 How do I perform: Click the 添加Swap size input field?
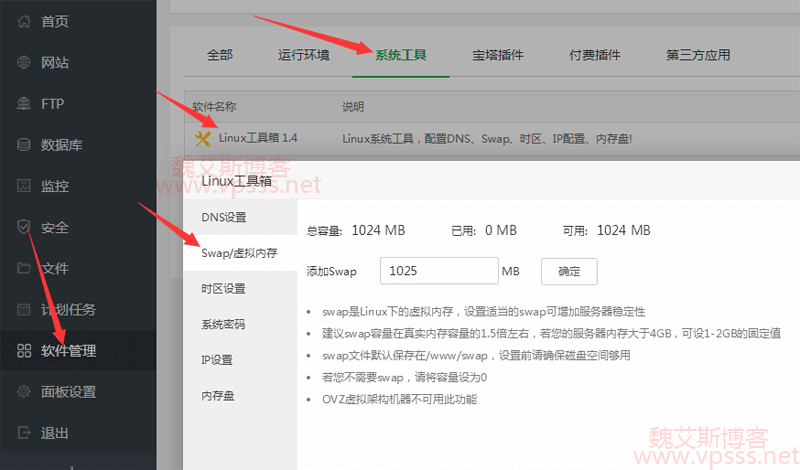tap(439, 271)
